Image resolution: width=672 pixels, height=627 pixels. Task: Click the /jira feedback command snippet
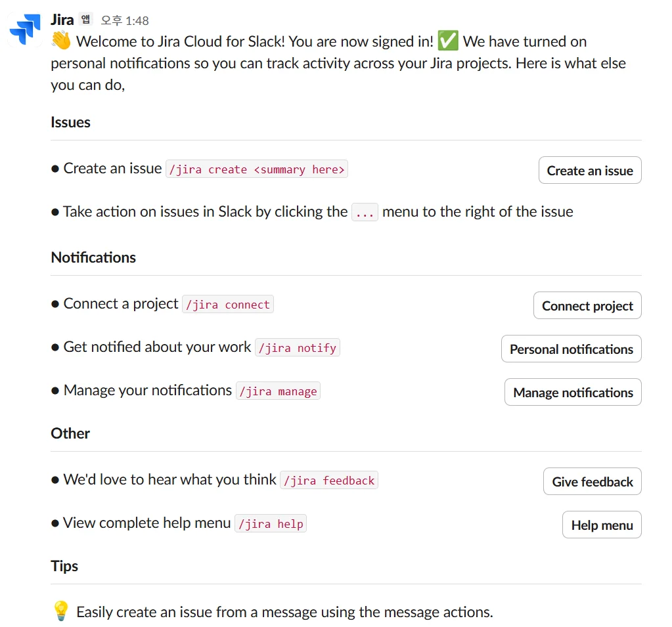tap(329, 481)
